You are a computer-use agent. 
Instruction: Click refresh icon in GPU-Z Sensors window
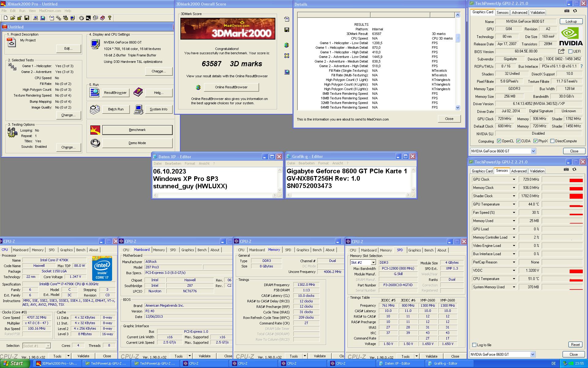coord(574,170)
